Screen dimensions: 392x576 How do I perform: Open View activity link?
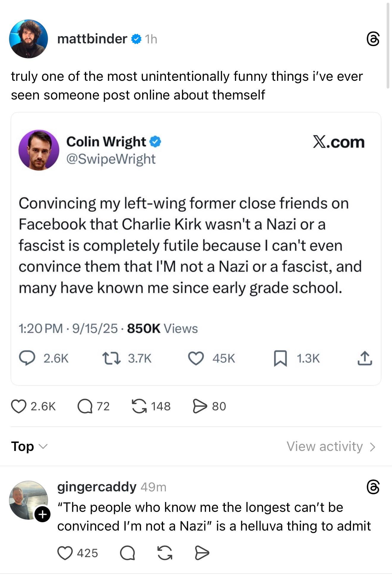tap(325, 446)
